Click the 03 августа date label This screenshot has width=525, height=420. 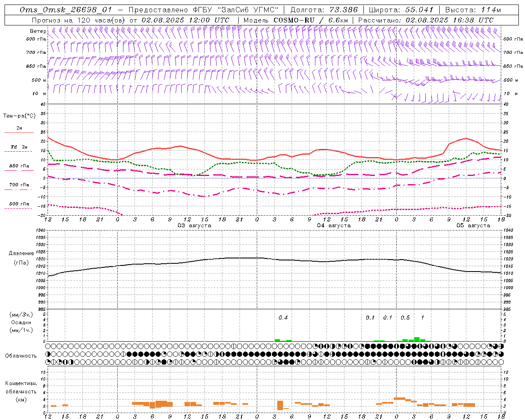click(x=194, y=226)
